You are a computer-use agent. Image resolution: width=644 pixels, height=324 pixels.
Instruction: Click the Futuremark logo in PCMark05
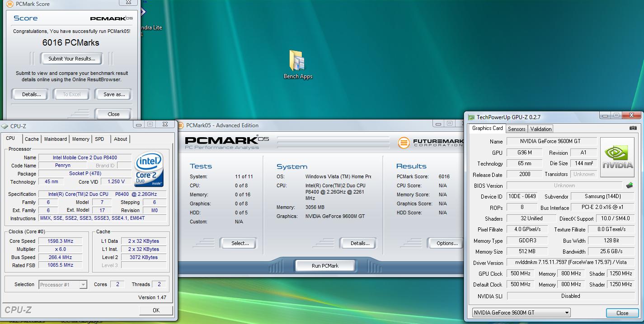pos(431,143)
